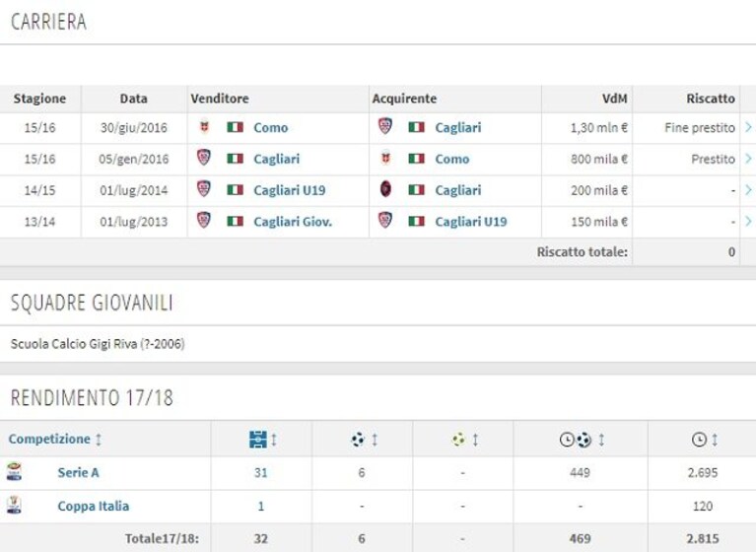The height and width of the screenshot is (552, 756).
Task: Expand the 30/giu/2016 transfer details arrow
Action: (x=748, y=127)
